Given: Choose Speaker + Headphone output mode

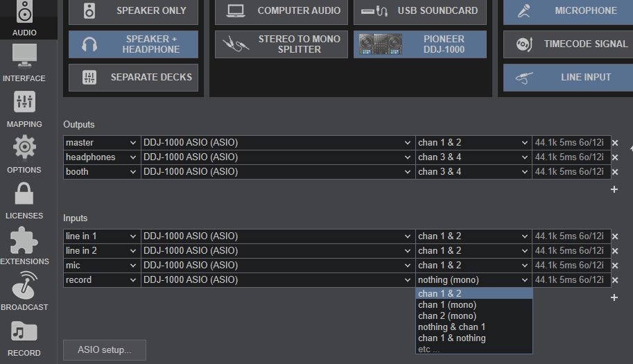Looking at the screenshot, I should coord(133,44).
